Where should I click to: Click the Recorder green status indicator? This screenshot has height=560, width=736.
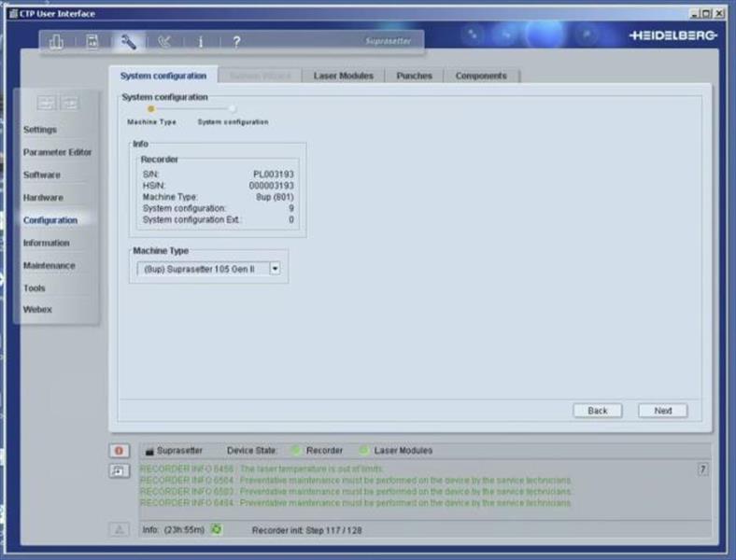[x=295, y=451]
